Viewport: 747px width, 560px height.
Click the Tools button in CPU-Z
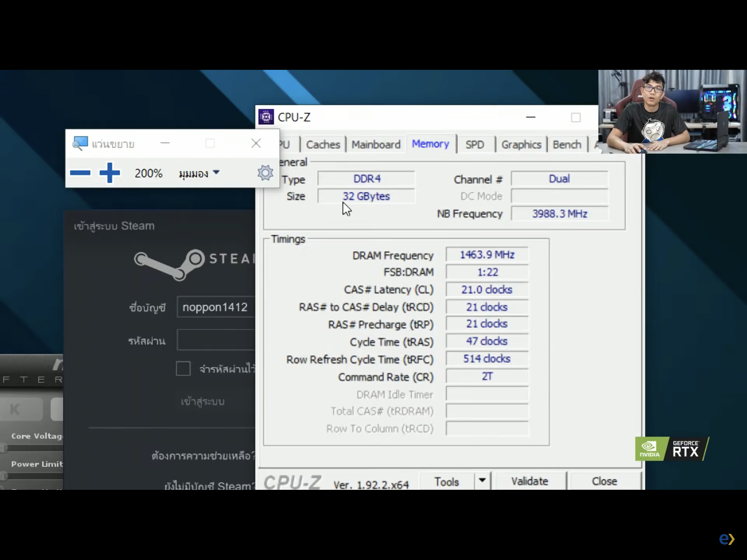click(x=446, y=482)
